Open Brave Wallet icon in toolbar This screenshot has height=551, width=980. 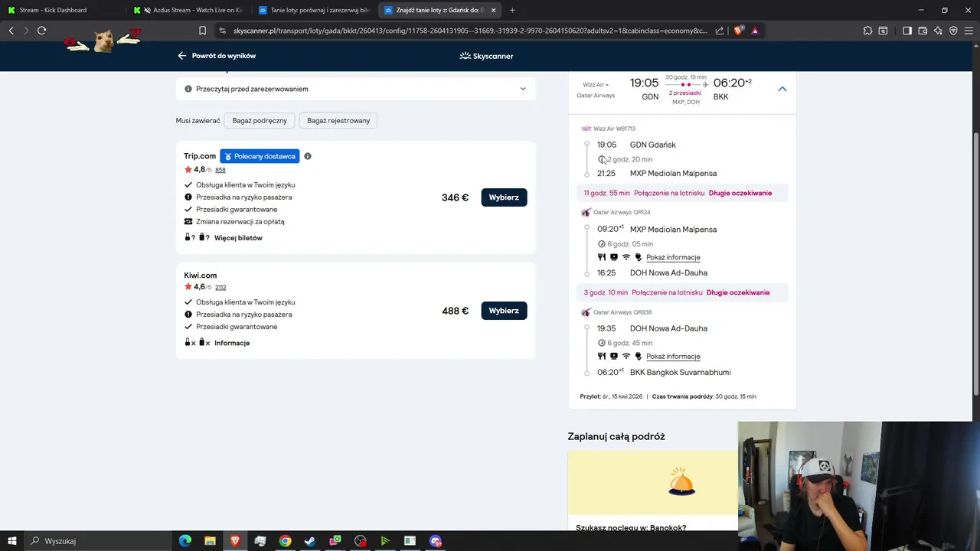point(923,31)
